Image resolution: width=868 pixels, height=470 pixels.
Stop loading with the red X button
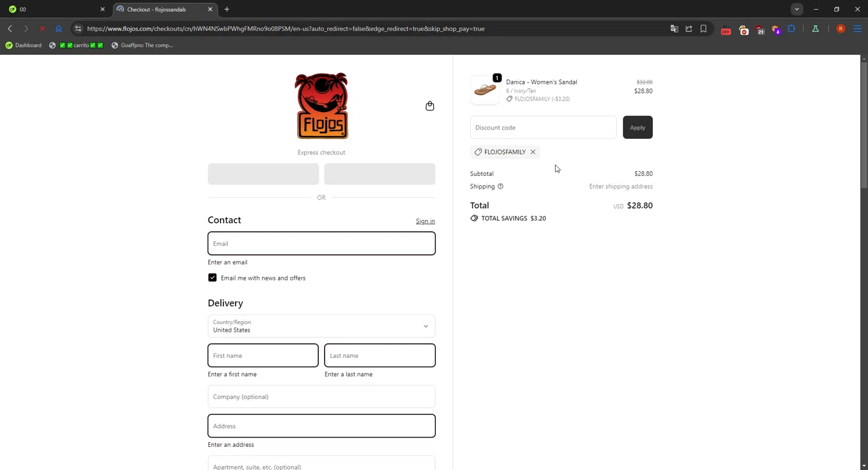pos(42,28)
